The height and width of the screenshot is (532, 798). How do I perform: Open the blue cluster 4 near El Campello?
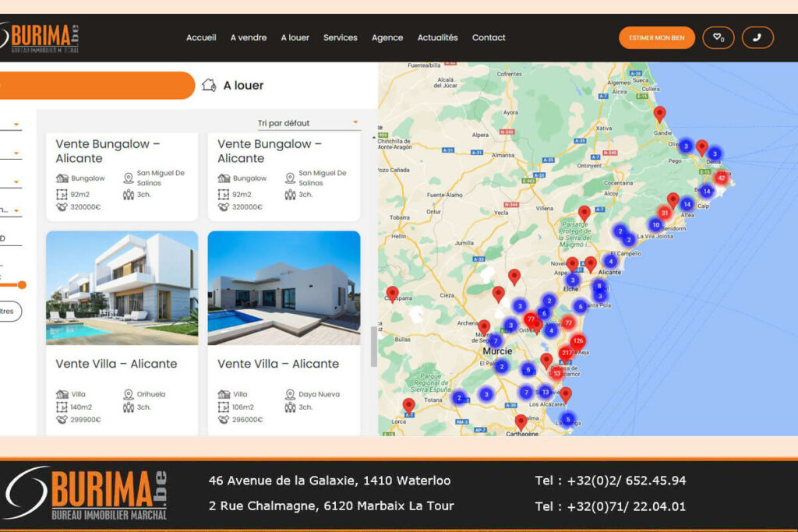tap(611, 262)
